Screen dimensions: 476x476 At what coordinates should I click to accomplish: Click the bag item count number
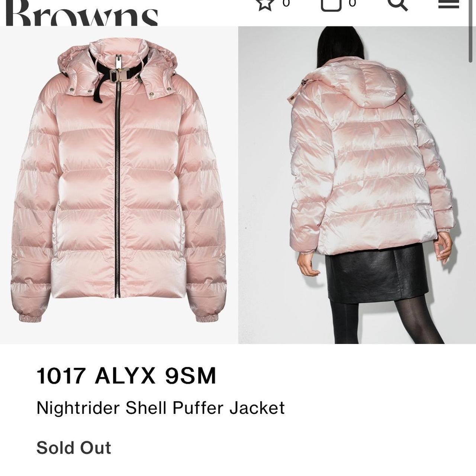pos(352,3)
